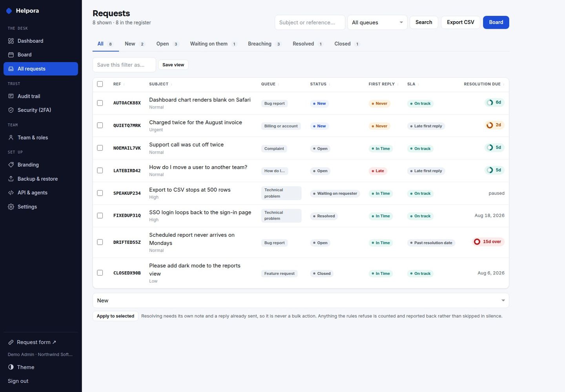This screenshot has height=392, width=565.
Task: Check the NOEMAIL7VK row checkbox
Action: pyautogui.click(x=100, y=148)
